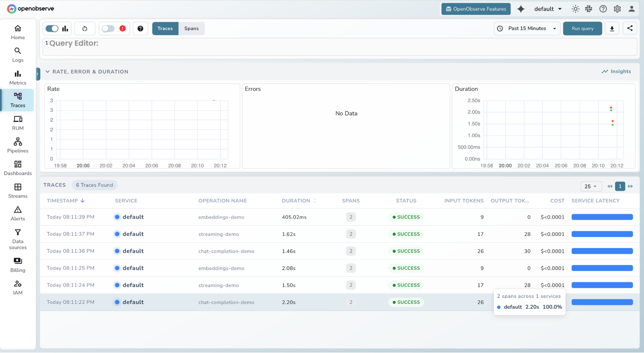
Task: Toggle the histogram chart switch
Action: (x=52, y=29)
